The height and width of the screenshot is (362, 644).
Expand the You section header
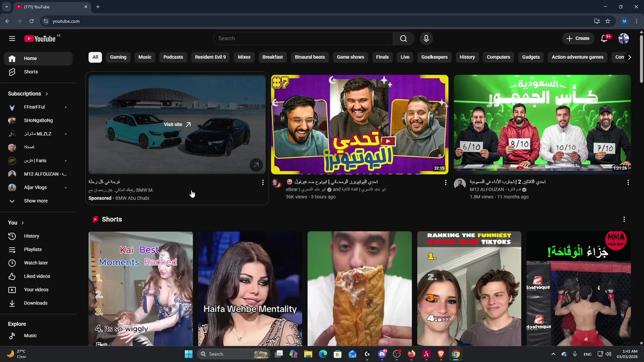coord(16,223)
